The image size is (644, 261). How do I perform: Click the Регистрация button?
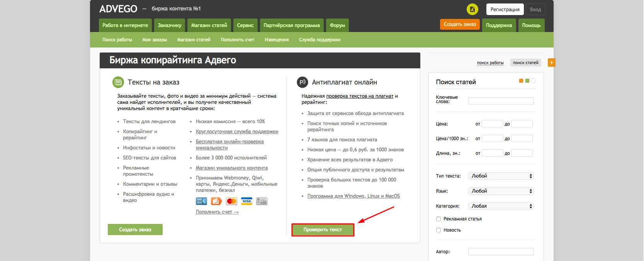pyautogui.click(x=505, y=10)
